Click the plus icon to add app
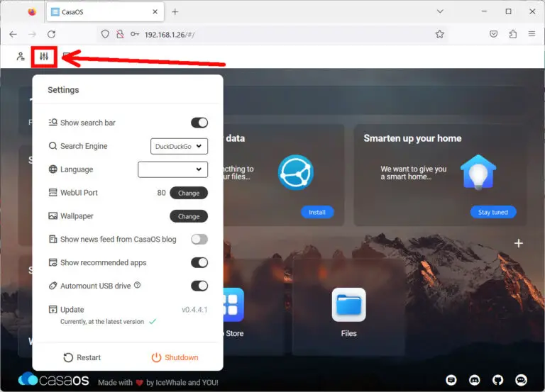Viewport: 545px width, 392px height. 518,243
